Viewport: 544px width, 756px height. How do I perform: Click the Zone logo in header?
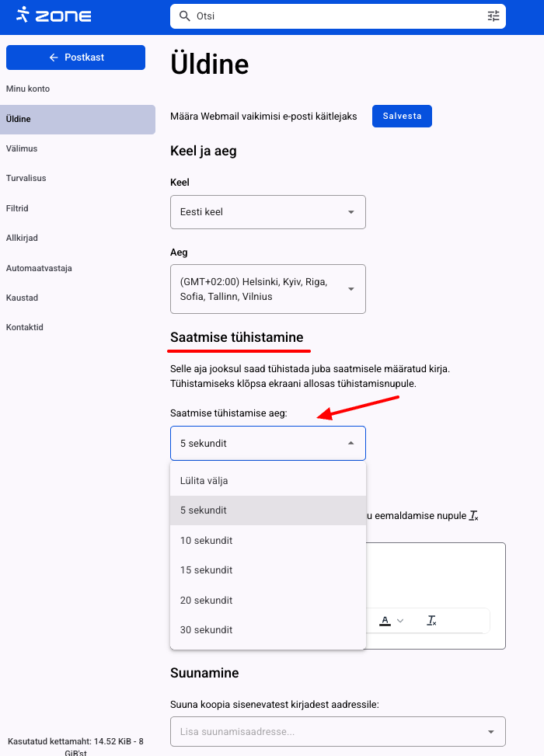pyautogui.click(x=54, y=15)
